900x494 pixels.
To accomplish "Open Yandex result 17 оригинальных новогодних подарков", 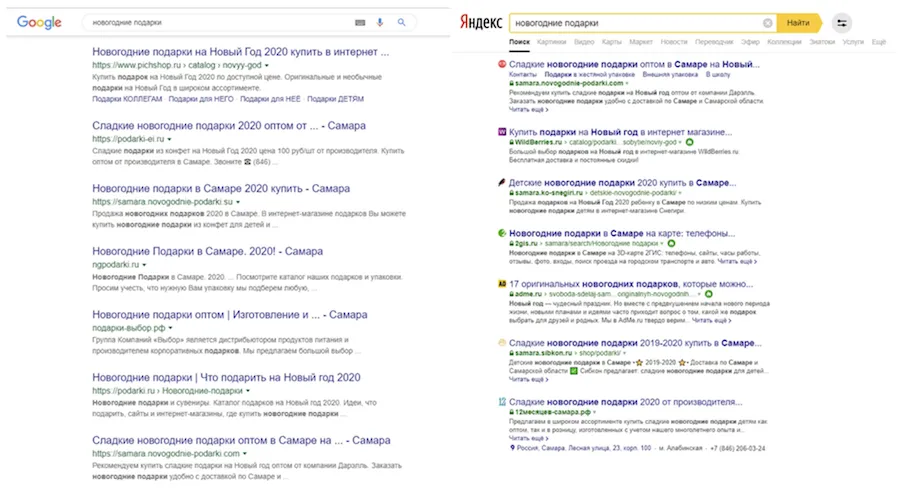I will coord(631,283).
